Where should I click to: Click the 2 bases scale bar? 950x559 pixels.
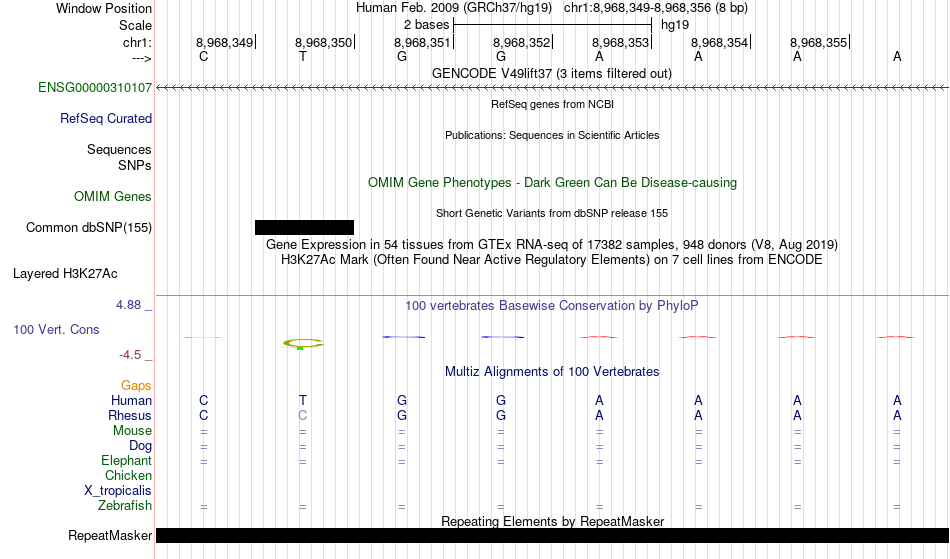point(553,25)
